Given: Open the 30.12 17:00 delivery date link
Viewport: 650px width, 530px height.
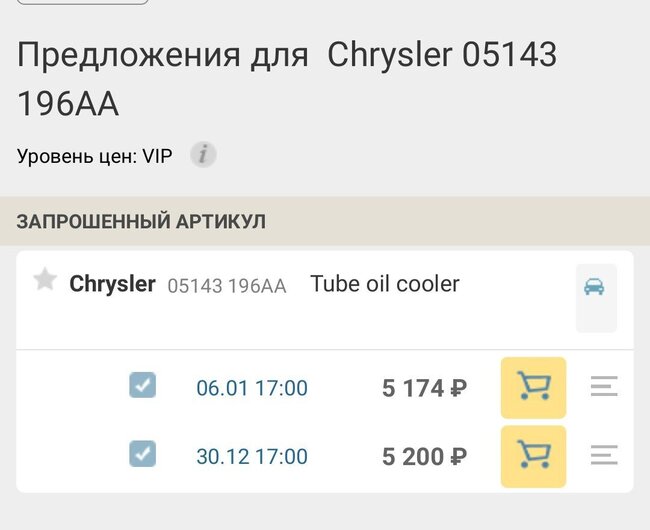Looking at the screenshot, I should [x=252, y=457].
